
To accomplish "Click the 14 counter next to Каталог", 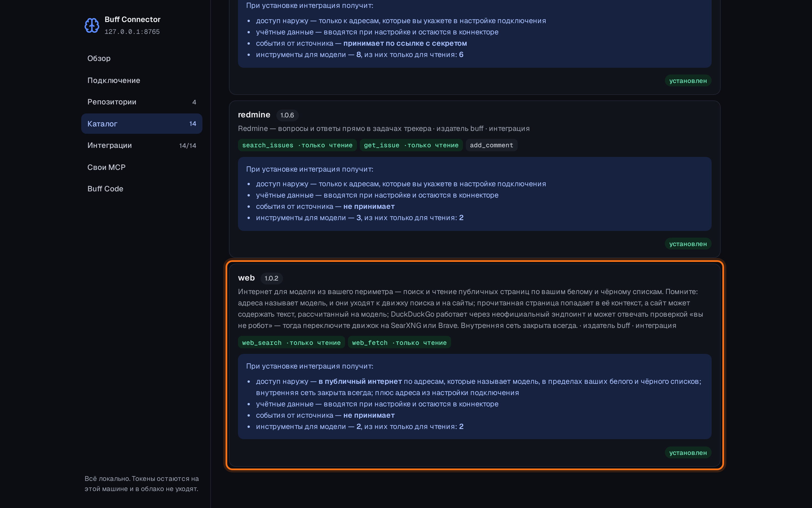I will pos(193,124).
